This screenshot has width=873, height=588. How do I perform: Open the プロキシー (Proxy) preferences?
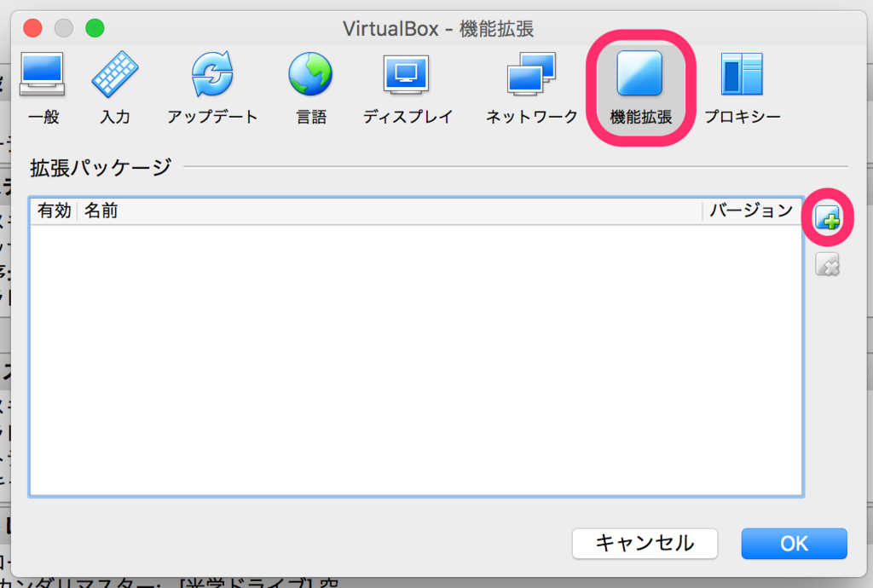[x=743, y=88]
